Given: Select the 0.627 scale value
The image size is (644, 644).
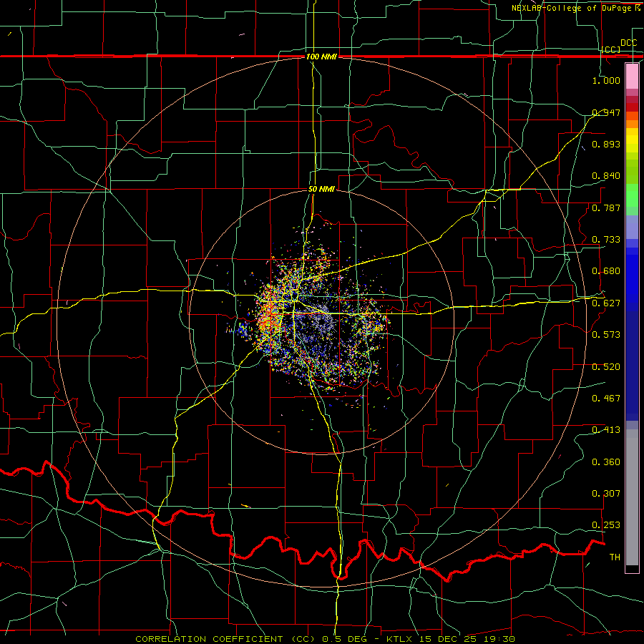Looking at the screenshot, I should point(606,303).
